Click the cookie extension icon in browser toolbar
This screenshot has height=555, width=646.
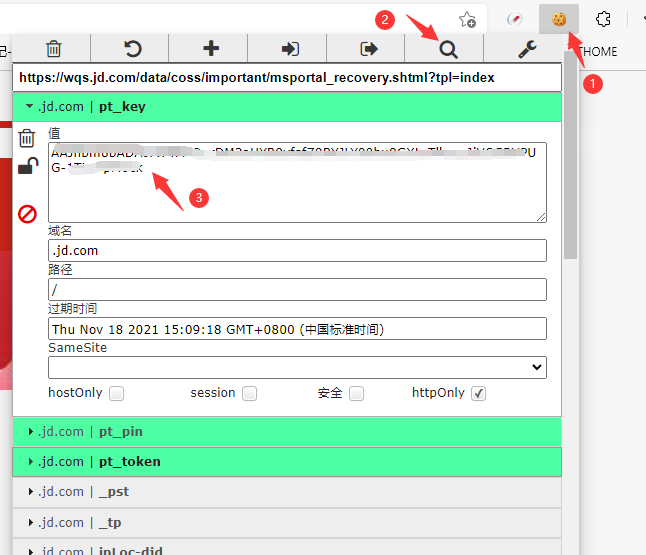click(559, 19)
